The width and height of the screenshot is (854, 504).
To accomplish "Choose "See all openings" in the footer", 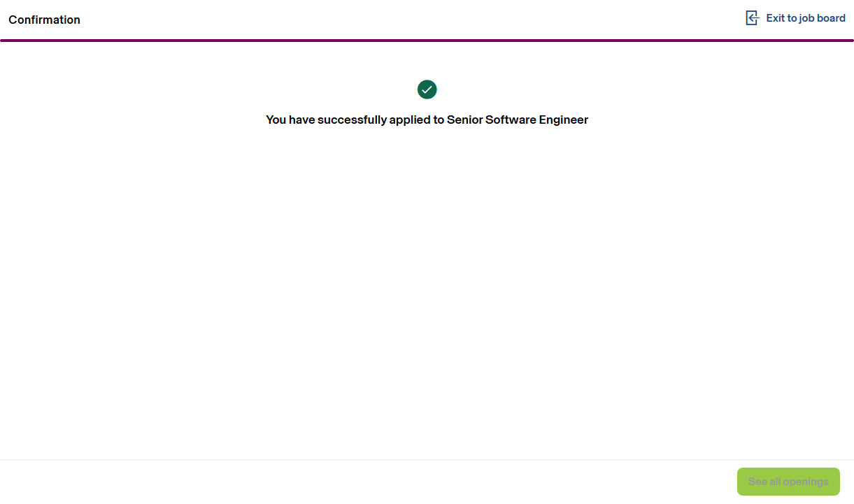I will pyautogui.click(x=788, y=482).
